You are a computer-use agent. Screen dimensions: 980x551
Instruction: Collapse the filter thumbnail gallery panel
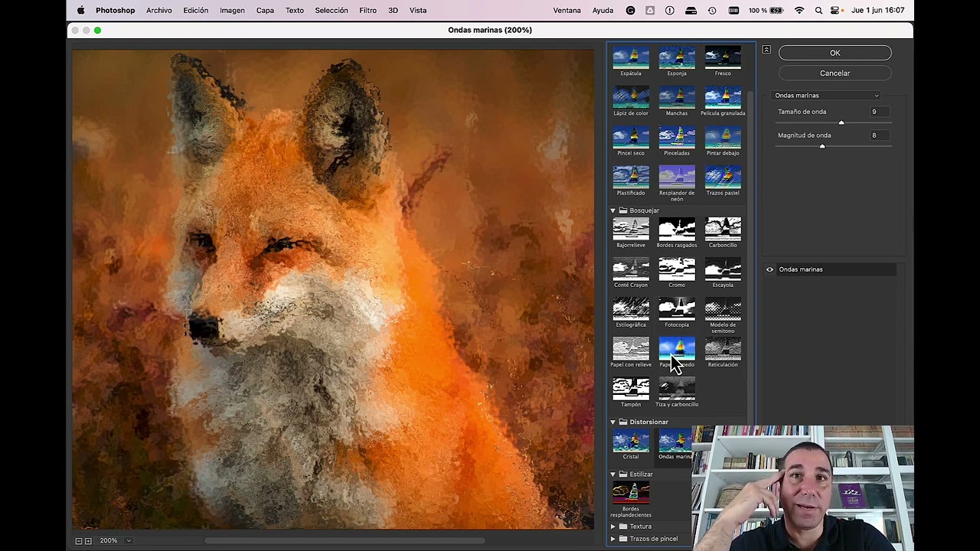tap(766, 50)
